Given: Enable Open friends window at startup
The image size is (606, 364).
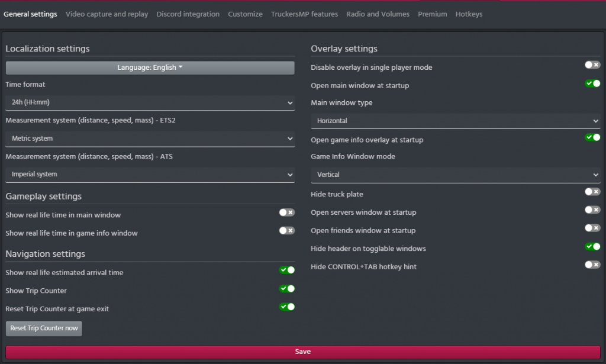Looking at the screenshot, I should click(592, 228).
